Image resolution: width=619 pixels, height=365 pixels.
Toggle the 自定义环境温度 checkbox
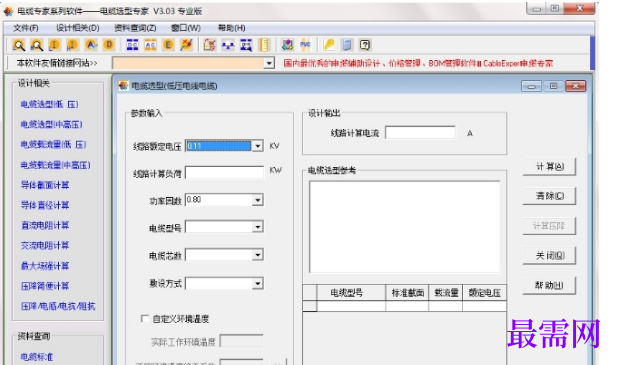145,318
